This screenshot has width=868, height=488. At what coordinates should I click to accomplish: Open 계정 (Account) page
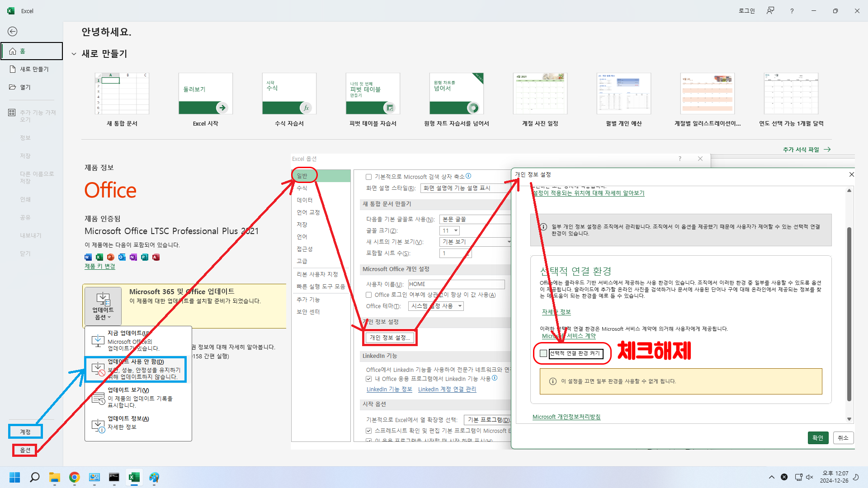tap(25, 432)
